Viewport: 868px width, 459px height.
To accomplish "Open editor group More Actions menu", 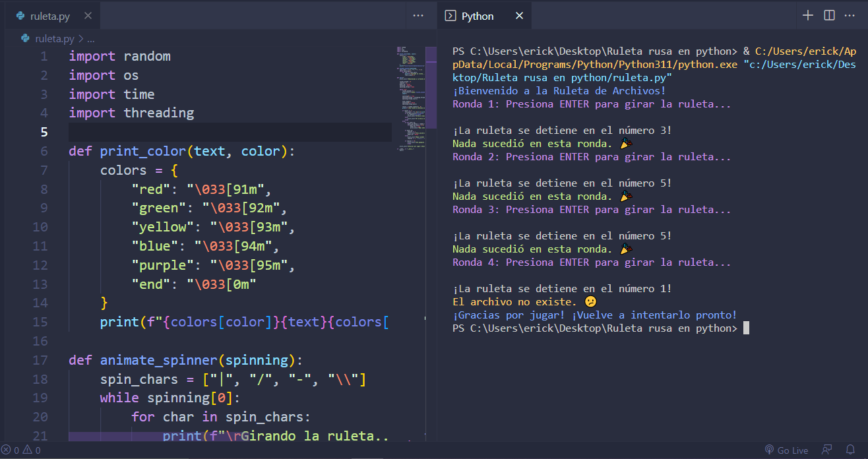I will [x=418, y=15].
